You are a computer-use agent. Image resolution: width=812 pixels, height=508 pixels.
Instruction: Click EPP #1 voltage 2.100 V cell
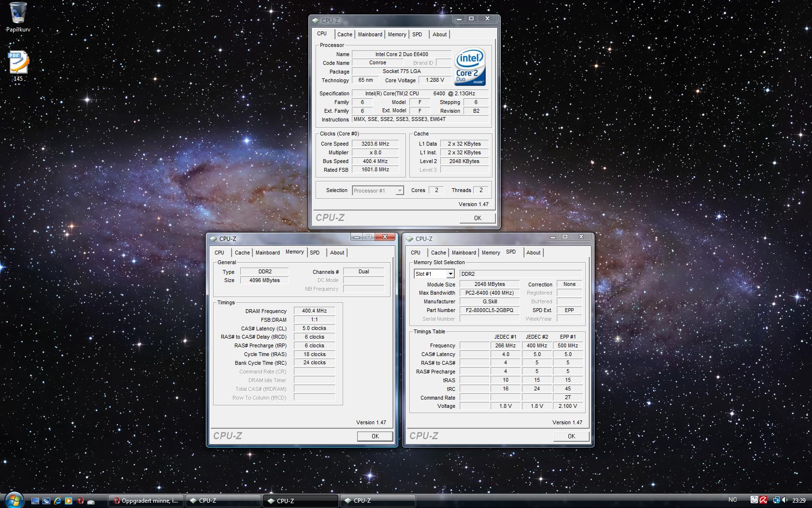point(568,406)
